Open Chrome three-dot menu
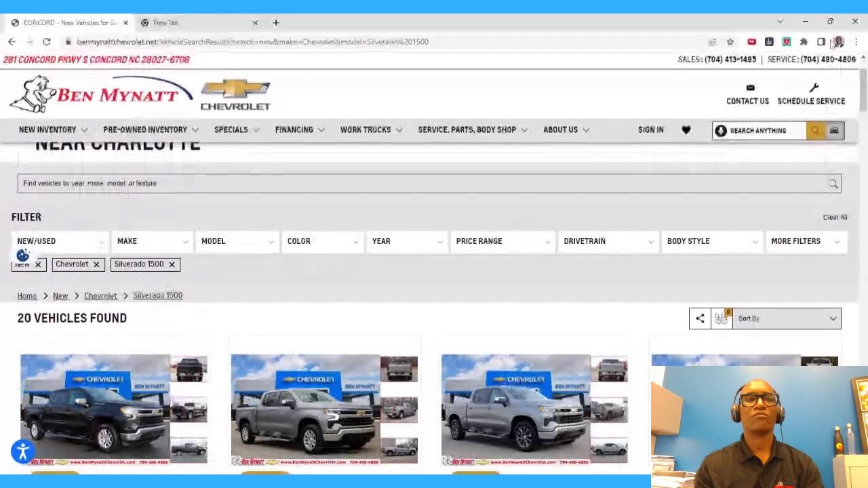 [x=856, y=42]
